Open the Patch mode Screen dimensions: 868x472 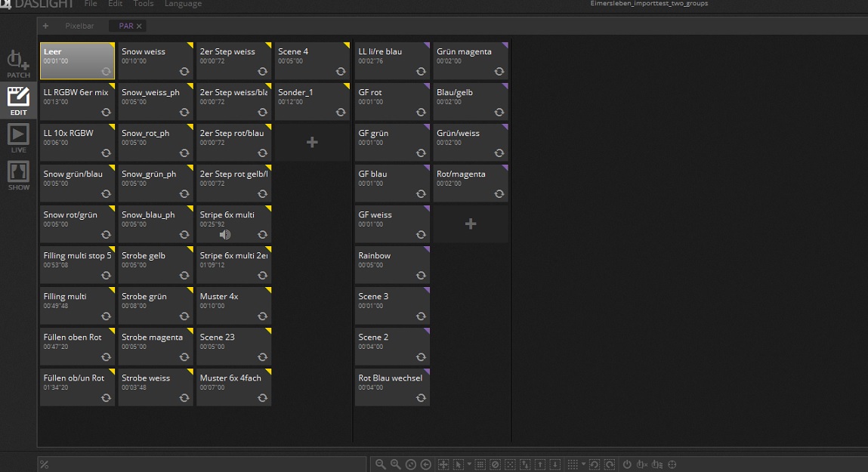pos(18,63)
